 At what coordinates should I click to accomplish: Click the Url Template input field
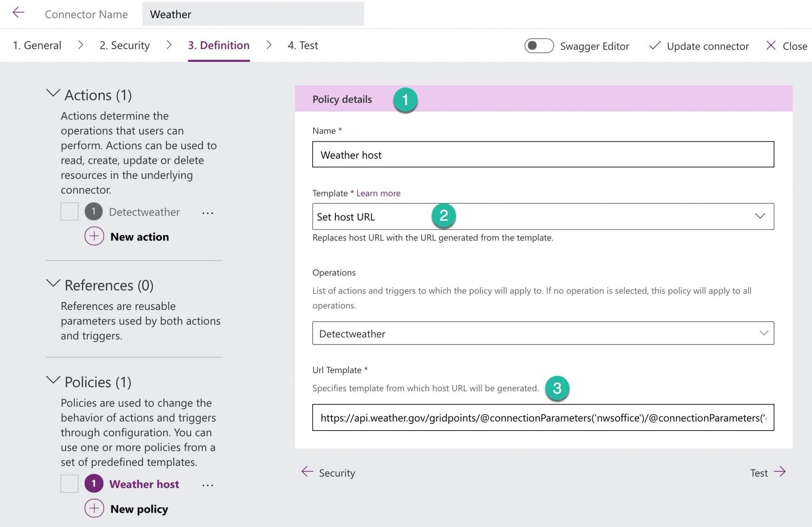542,417
